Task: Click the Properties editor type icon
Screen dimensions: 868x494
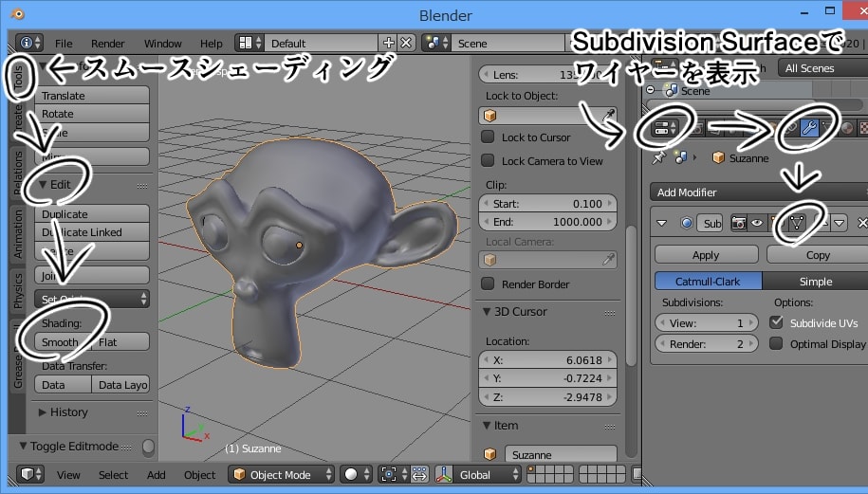Action: pyautogui.click(x=665, y=128)
